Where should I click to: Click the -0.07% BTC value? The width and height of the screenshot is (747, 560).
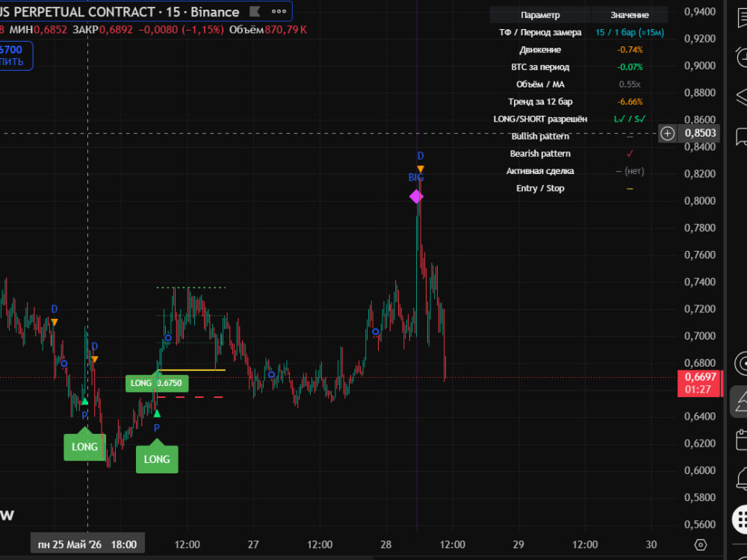pyautogui.click(x=629, y=67)
